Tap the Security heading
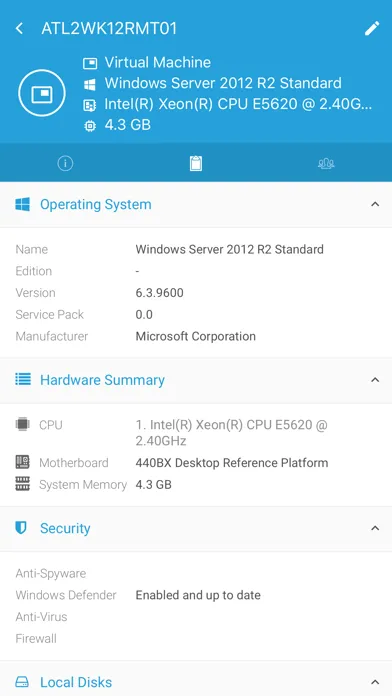Viewport: 392px width, 696px height. [65, 528]
